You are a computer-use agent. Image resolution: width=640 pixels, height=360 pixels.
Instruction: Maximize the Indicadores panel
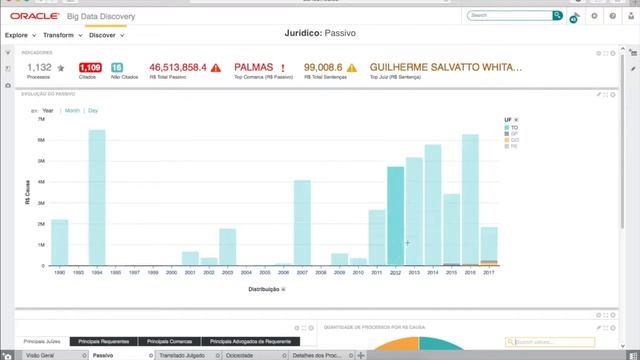point(606,53)
